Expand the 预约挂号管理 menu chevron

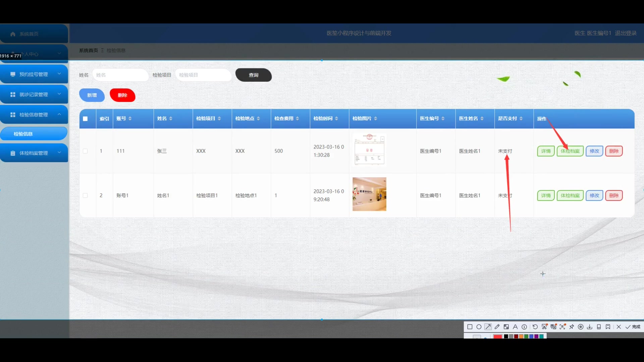[59, 74]
